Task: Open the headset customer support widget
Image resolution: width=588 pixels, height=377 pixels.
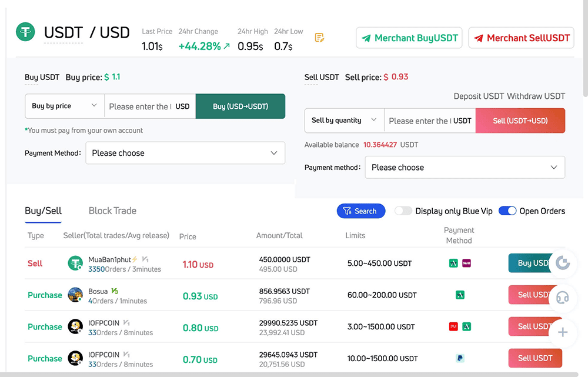Action: (x=563, y=298)
